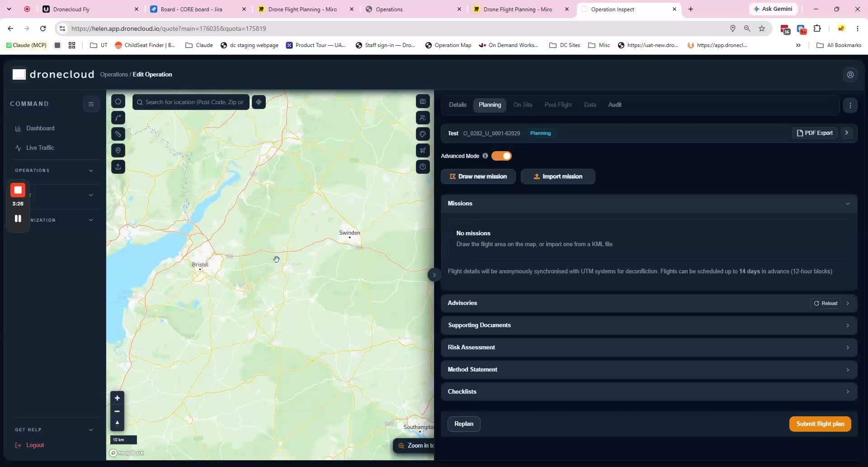Expand the Operations sidebar group
868x467 pixels.
(54, 171)
